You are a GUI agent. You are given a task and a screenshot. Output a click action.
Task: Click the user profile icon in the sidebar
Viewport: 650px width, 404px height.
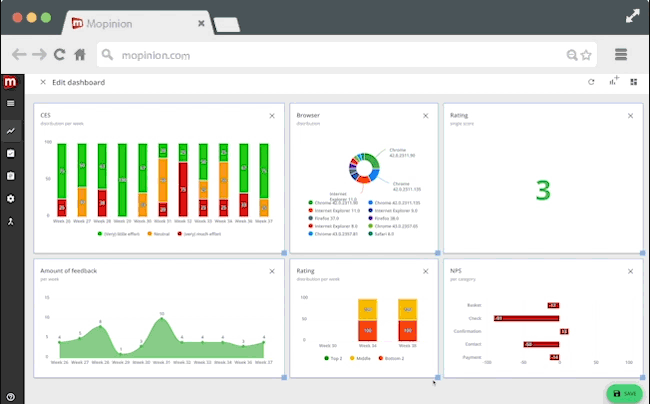coord(10,221)
